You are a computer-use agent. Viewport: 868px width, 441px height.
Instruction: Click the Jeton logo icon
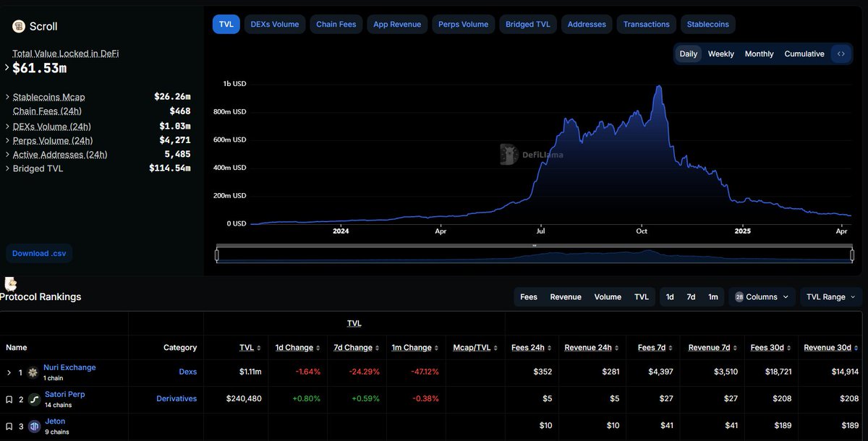tap(34, 426)
